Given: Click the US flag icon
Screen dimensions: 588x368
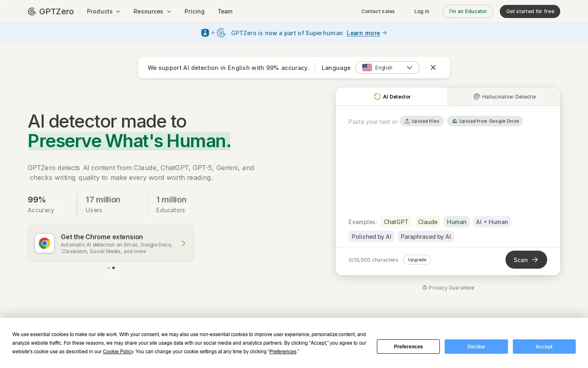Looking at the screenshot, I should [367, 67].
